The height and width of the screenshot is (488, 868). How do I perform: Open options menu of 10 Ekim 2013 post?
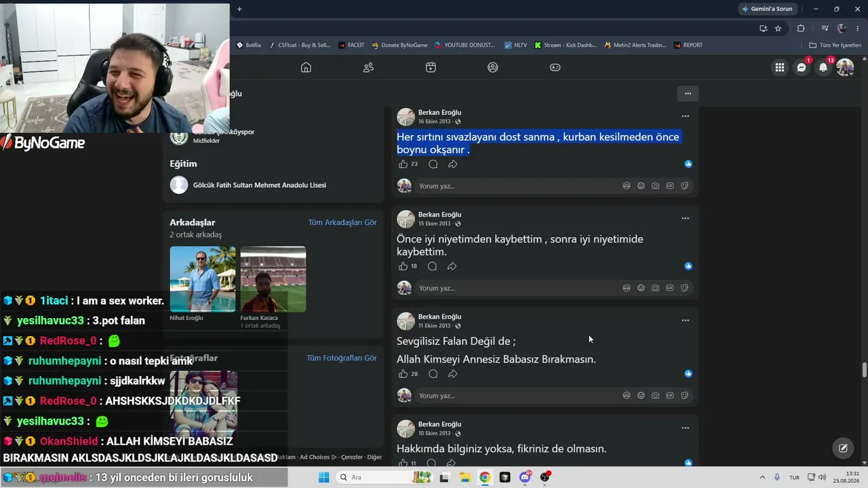click(685, 428)
